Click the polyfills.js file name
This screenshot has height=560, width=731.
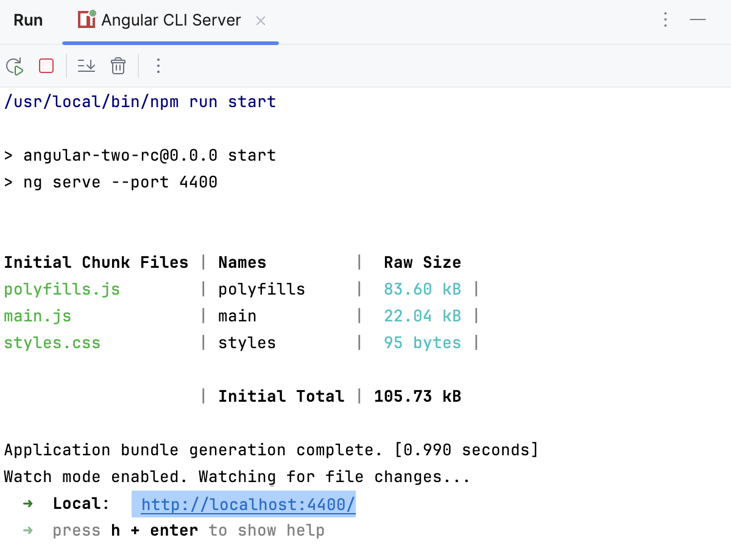pyautogui.click(x=62, y=289)
